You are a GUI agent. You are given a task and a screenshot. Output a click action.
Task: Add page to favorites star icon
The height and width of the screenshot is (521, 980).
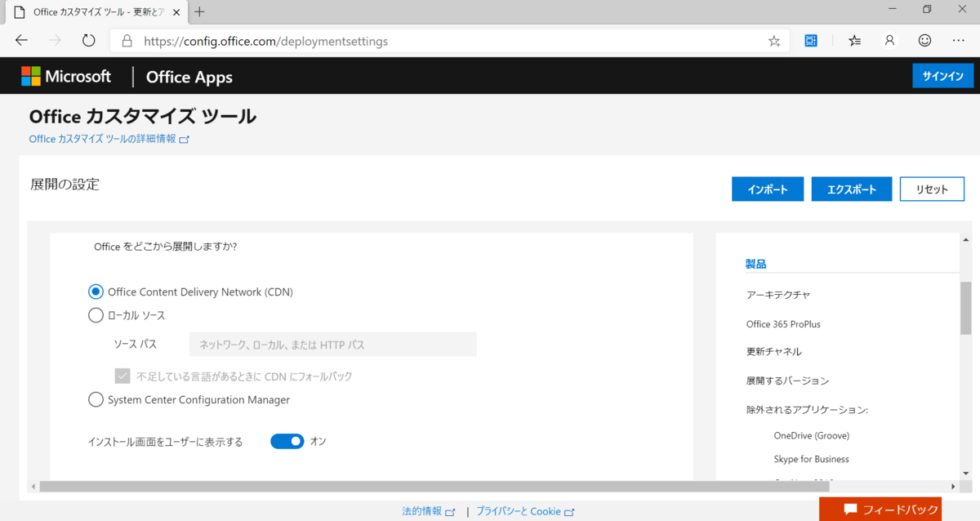774,41
